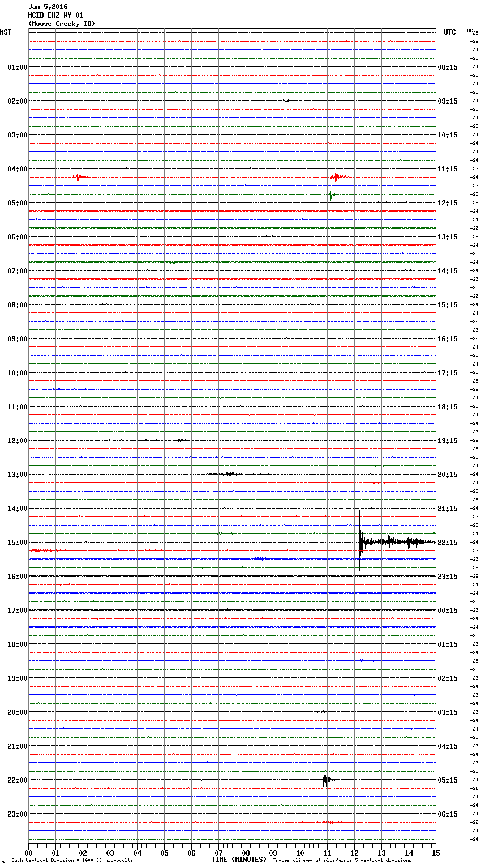The height and width of the screenshot is (868, 481).
Task: Click the "Each Vertical Division = 1600.00 microvolts" note
Action: (72, 860)
